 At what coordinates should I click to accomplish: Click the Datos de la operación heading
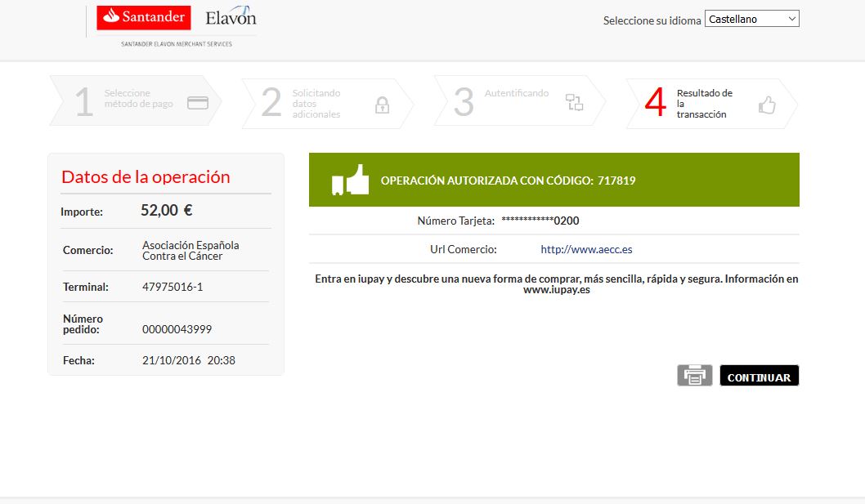(146, 177)
